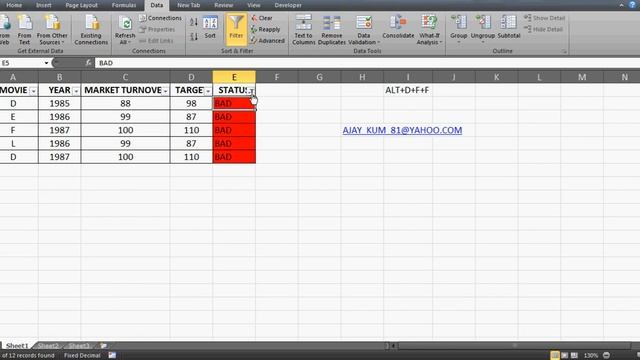Click the insert function fx icon
This screenshot has width=640, height=360.
[x=89, y=63]
